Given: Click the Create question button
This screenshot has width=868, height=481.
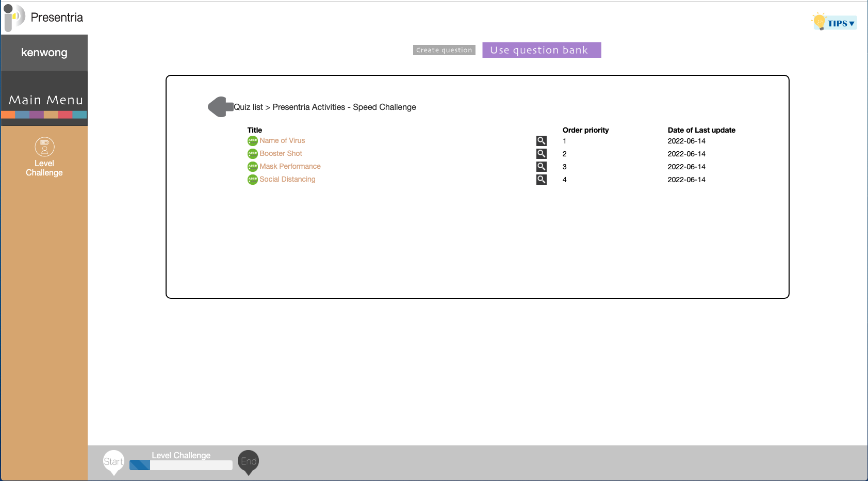Looking at the screenshot, I should pyautogui.click(x=444, y=50).
